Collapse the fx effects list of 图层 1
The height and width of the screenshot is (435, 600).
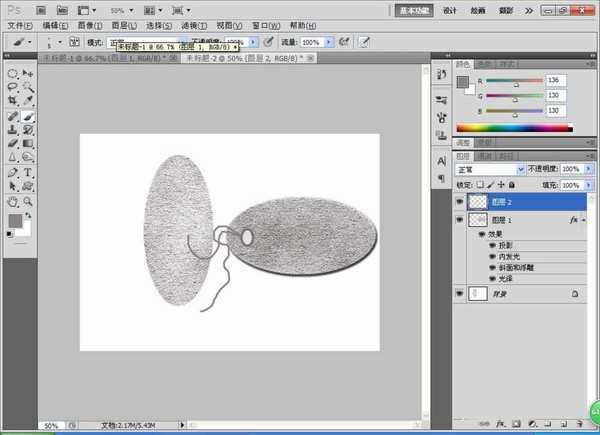tap(584, 221)
